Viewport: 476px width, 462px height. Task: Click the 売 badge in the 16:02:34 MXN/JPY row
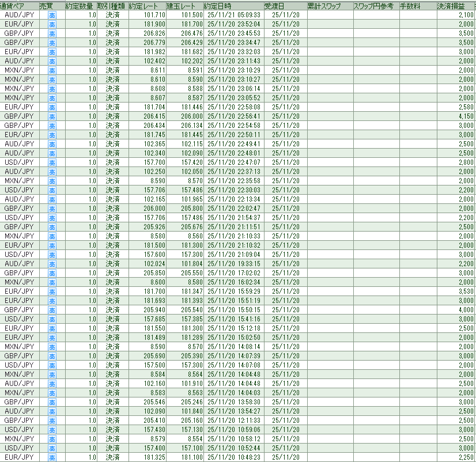(x=52, y=282)
